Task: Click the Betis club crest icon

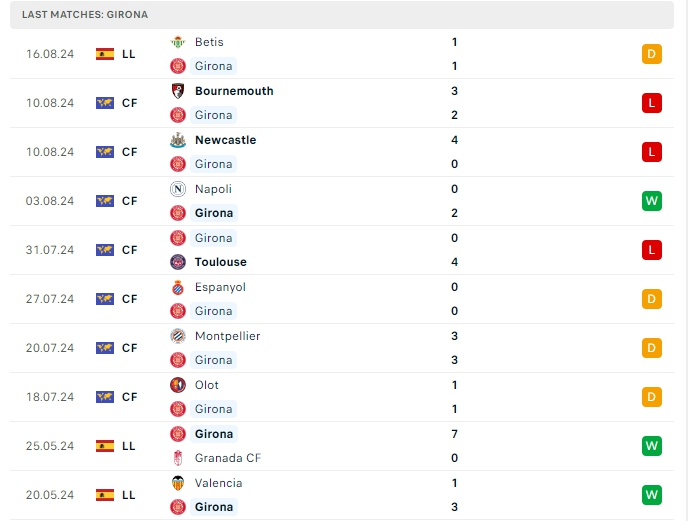Action: (x=178, y=42)
